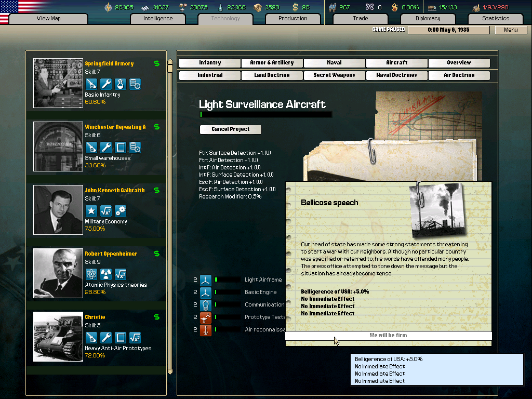Choose the 'We will be firm' option
The height and width of the screenshot is (399, 532).
(x=388, y=336)
